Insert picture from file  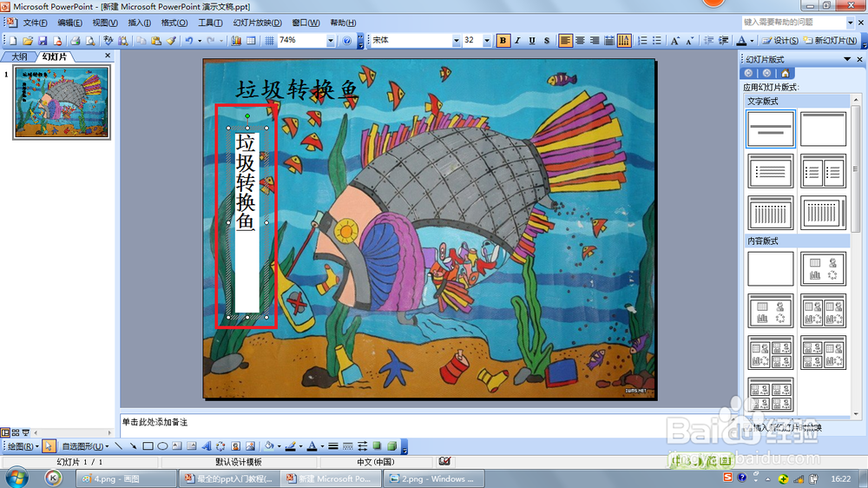pos(250,446)
